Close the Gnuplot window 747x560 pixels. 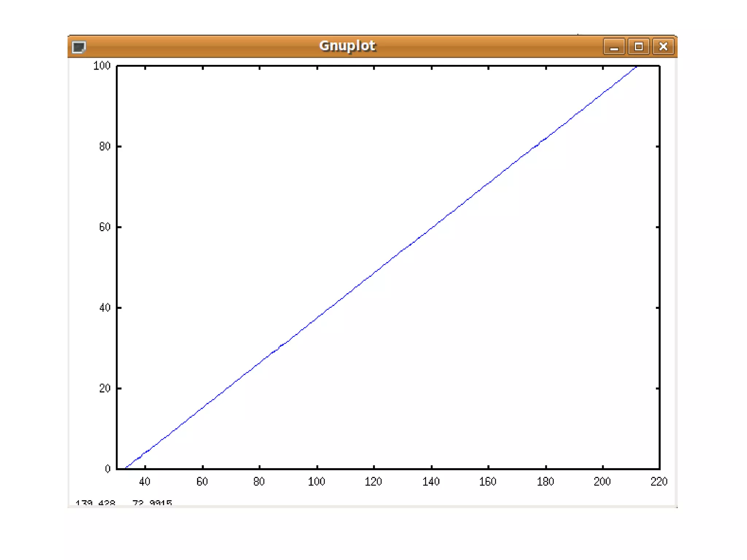click(663, 47)
